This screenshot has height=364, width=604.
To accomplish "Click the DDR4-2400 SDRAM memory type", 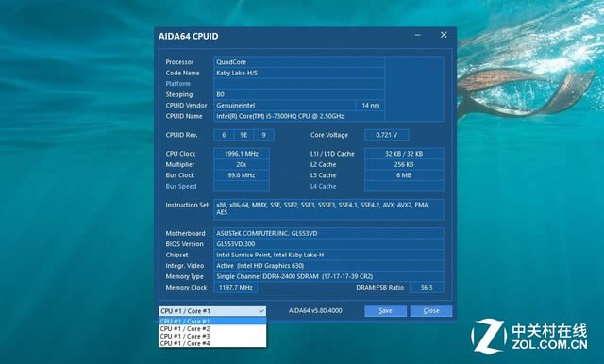I will (x=328, y=276).
